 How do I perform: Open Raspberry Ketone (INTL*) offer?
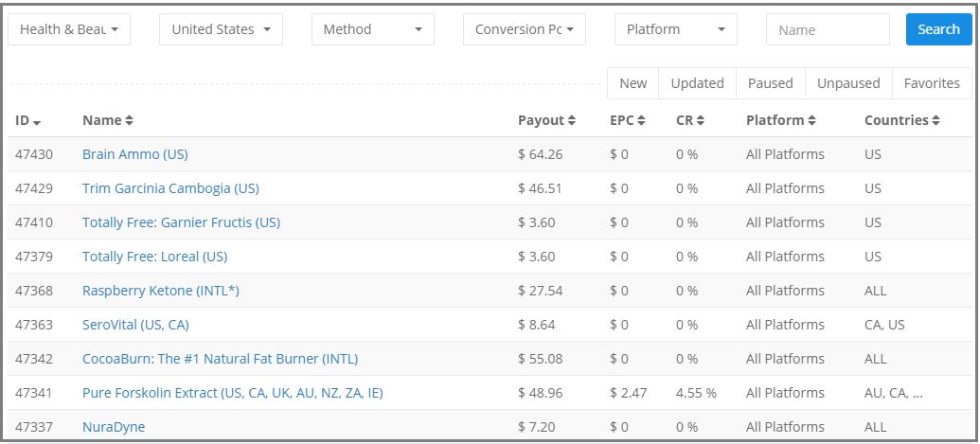click(x=161, y=291)
